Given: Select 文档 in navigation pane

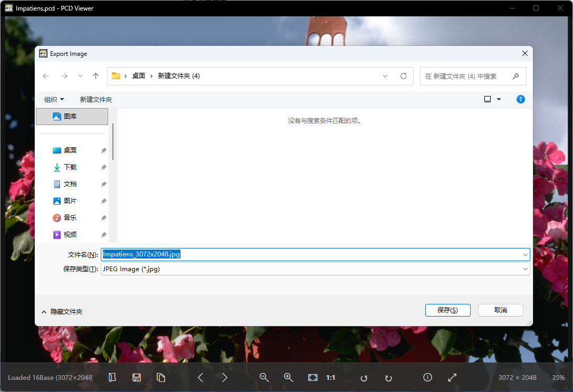Looking at the screenshot, I should [x=70, y=184].
